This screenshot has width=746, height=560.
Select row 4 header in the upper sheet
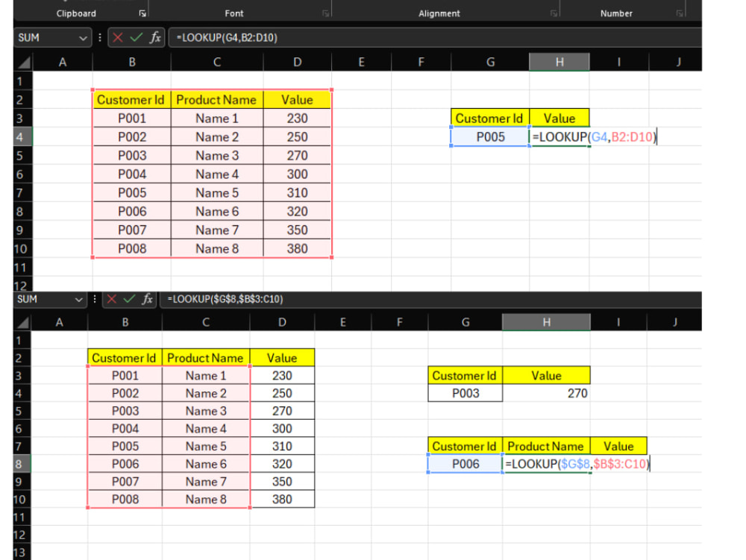[23, 137]
